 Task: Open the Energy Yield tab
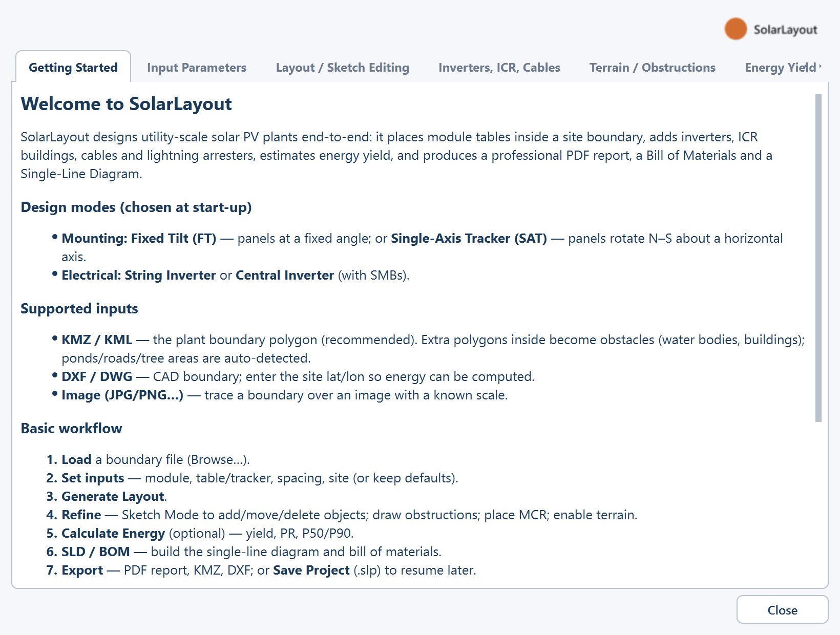coord(780,67)
